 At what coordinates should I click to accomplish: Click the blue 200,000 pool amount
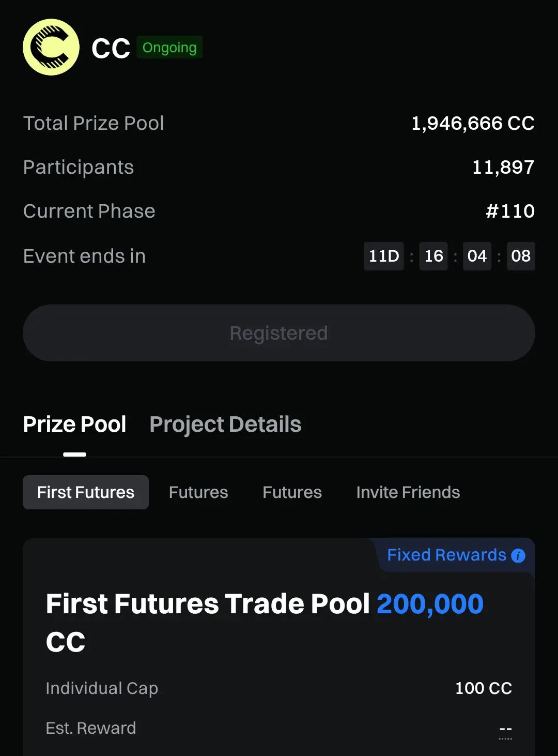pyautogui.click(x=430, y=604)
